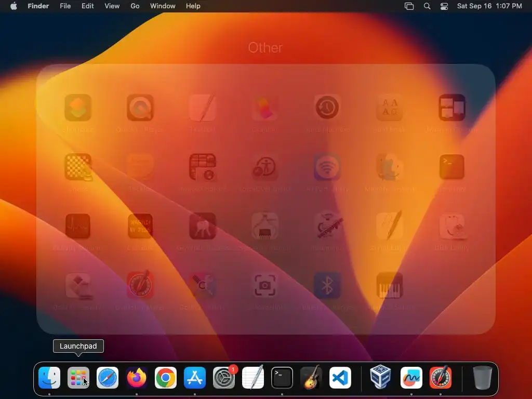This screenshot has width=532, height=399.
Task: Open Keychain Access in the Other folder
Action: tap(203, 227)
